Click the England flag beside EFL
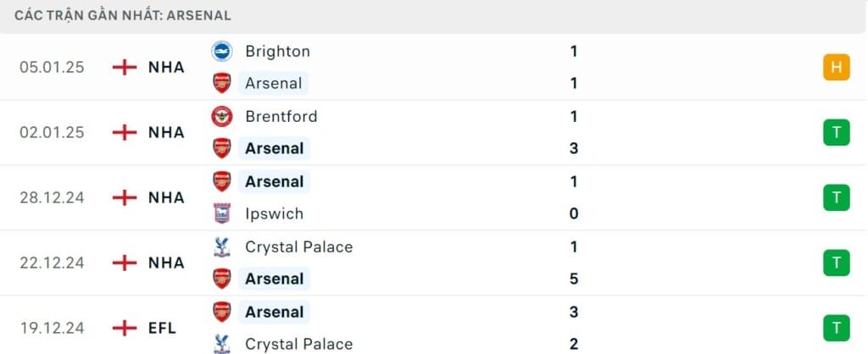The height and width of the screenshot is (354, 868). pyautogui.click(x=125, y=328)
